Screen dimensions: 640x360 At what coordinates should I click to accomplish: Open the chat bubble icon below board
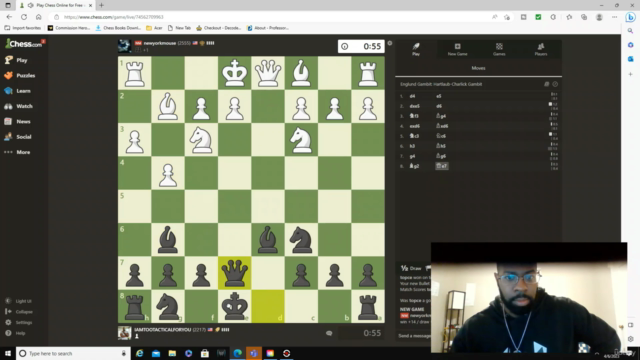(329, 333)
